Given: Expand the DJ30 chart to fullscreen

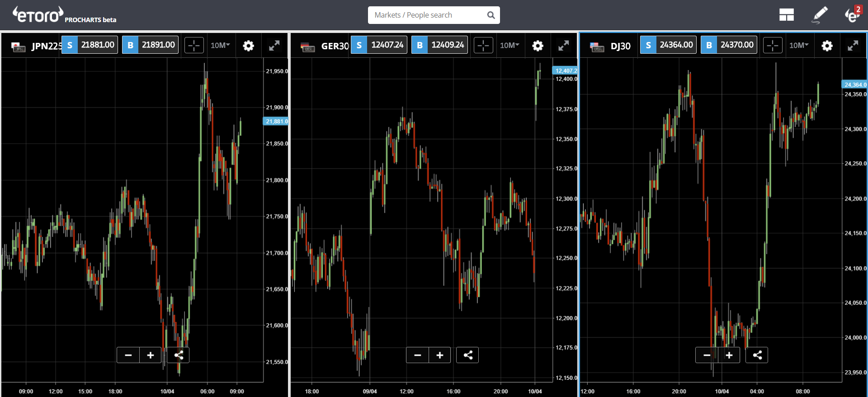Looking at the screenshot, I should point(853,45).
